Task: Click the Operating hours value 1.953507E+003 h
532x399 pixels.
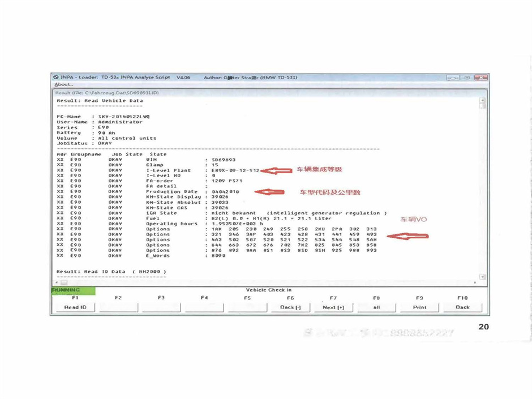Action: pos(237,224)
